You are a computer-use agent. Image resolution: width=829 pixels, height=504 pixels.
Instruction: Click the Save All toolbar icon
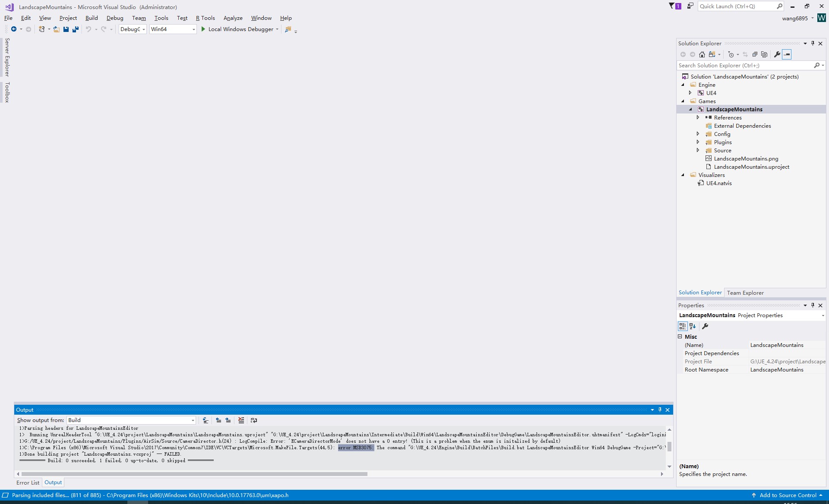(76, 29)
